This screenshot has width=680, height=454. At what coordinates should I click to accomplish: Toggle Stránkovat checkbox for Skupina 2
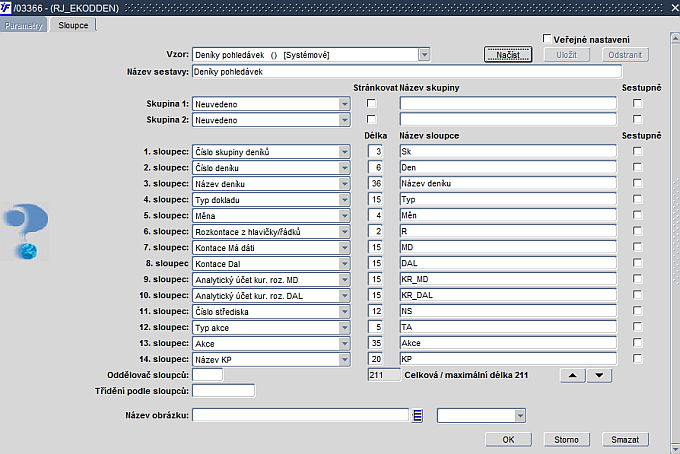[371, 119]
